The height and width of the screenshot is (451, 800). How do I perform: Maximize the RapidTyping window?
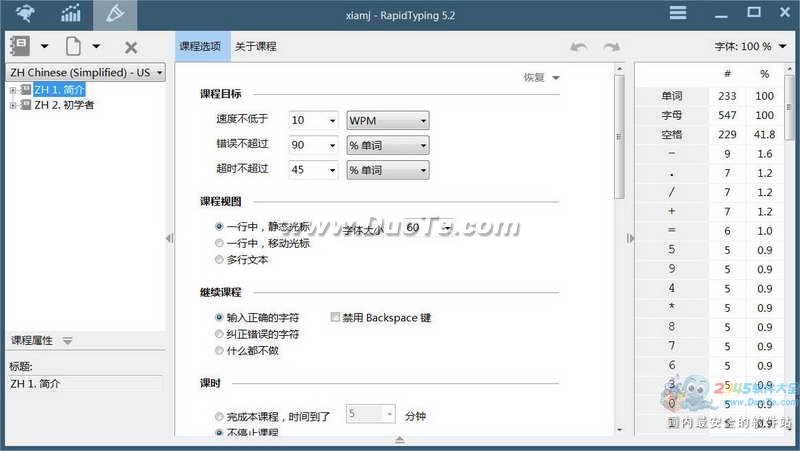[x=754, y=12]
